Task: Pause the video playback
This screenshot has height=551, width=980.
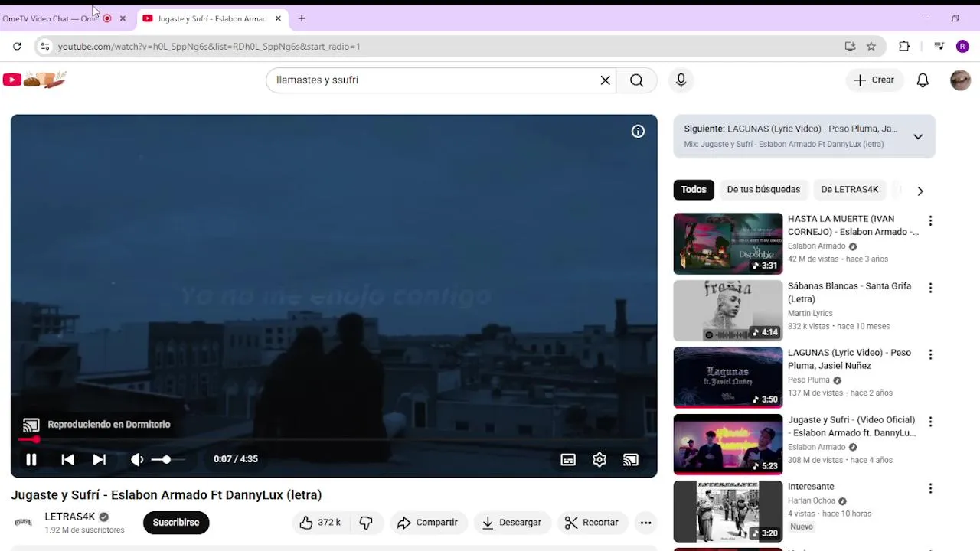Action: (31, 459)
